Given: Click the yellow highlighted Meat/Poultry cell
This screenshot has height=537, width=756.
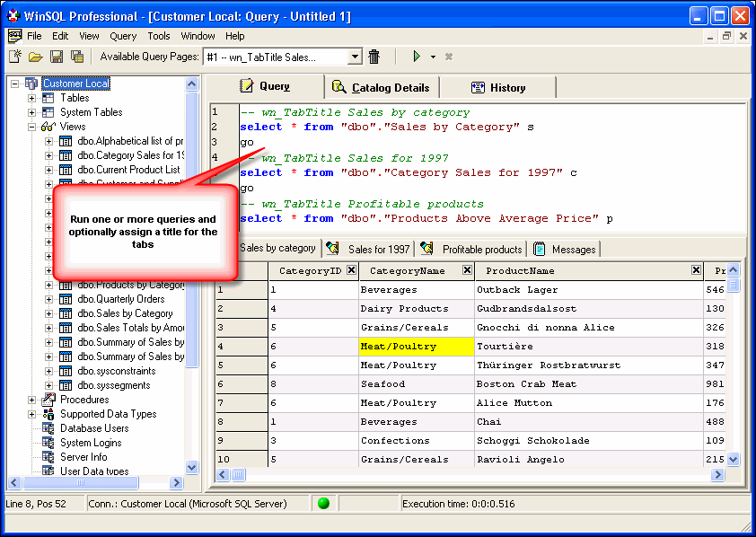Looking at the screenshot, I should click(417, 346).
